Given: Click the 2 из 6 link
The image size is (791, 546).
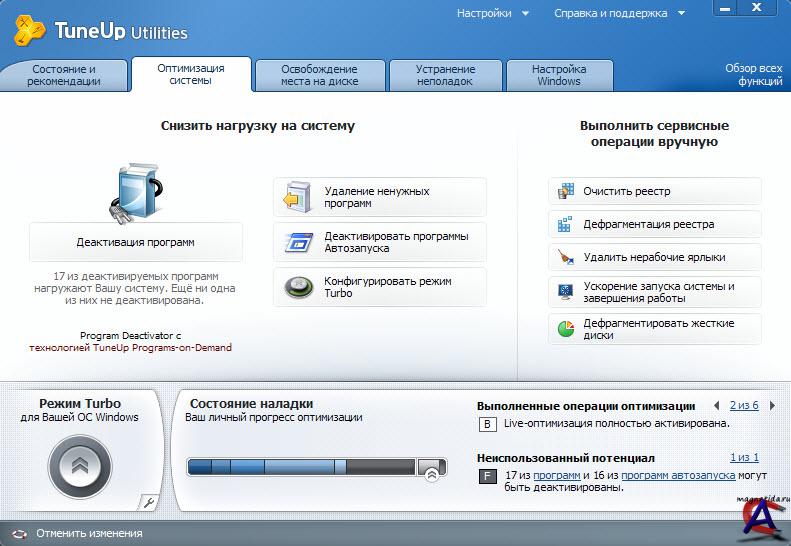Looking at the screenshot, I should [744, 405].
